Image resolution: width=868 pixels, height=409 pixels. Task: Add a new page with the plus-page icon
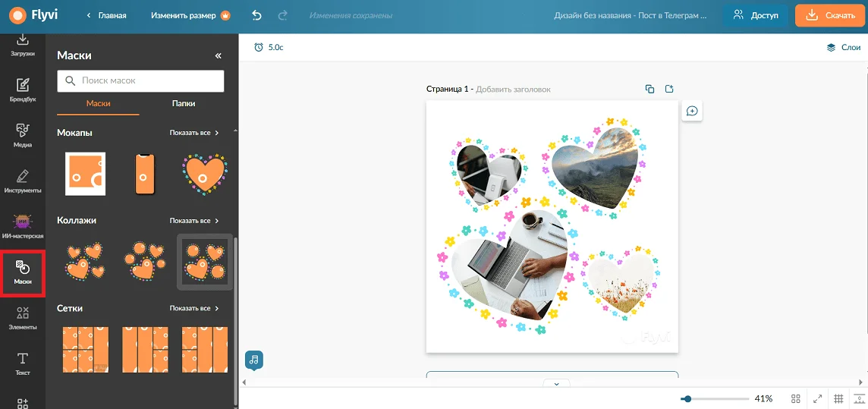pos(669,89)
